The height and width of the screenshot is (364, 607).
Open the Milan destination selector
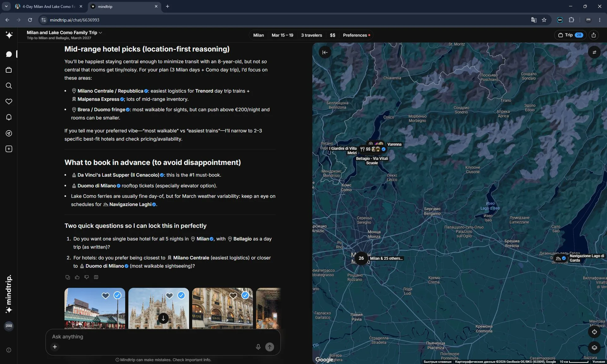258,35
